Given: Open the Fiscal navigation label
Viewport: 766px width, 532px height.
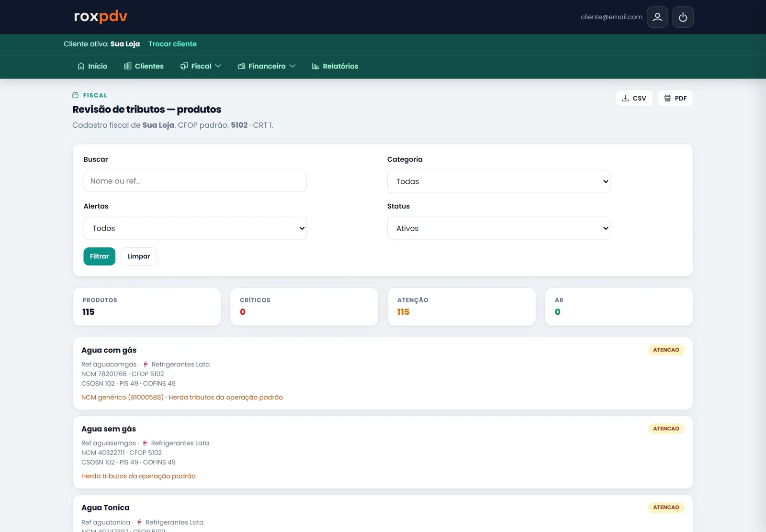Looking at the screenshot, I should click(x=201, y=66).
